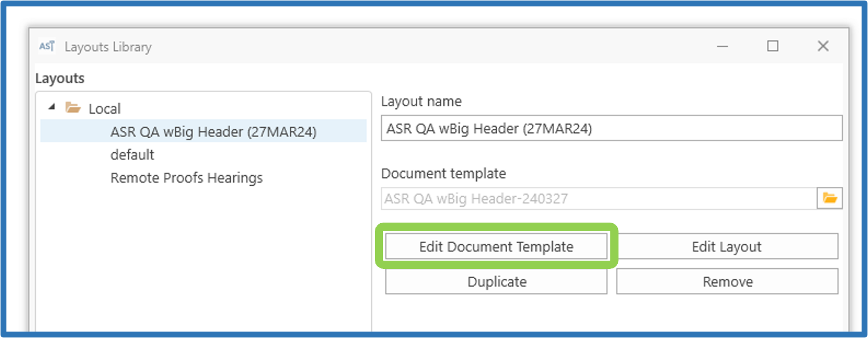Close the Layouts Library dialog
The height and width of the screenshot is (338, 868).
[823, 46]
